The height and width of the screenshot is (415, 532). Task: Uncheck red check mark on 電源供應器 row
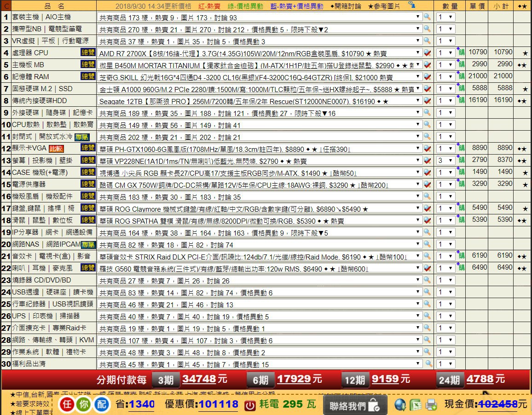(x=427, y=184)
